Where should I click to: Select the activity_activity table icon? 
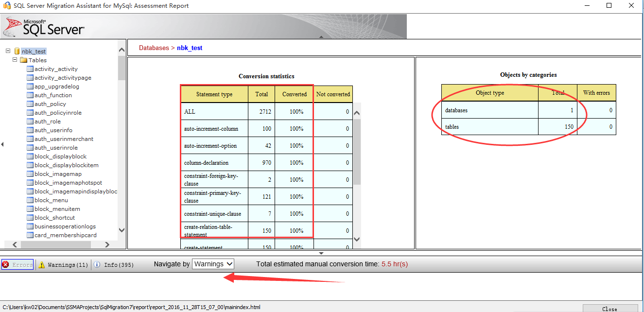[x=30, y=69]
